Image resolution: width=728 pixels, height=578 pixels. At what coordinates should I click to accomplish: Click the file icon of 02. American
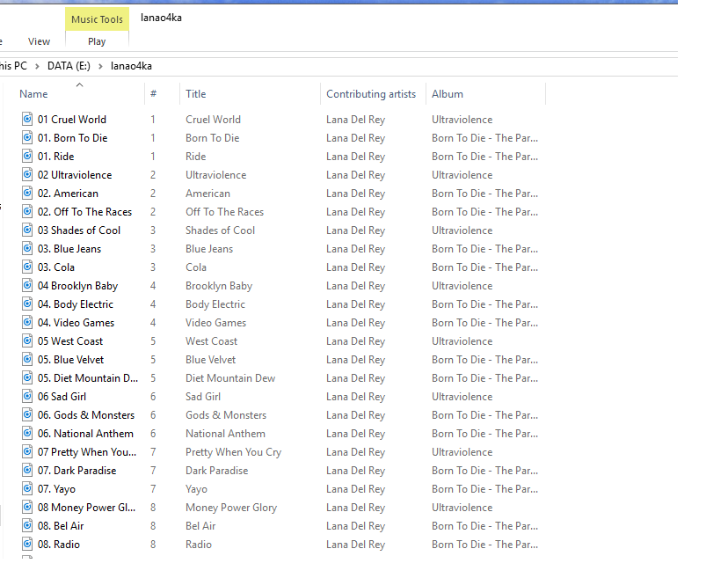click(x=27, y=193)
